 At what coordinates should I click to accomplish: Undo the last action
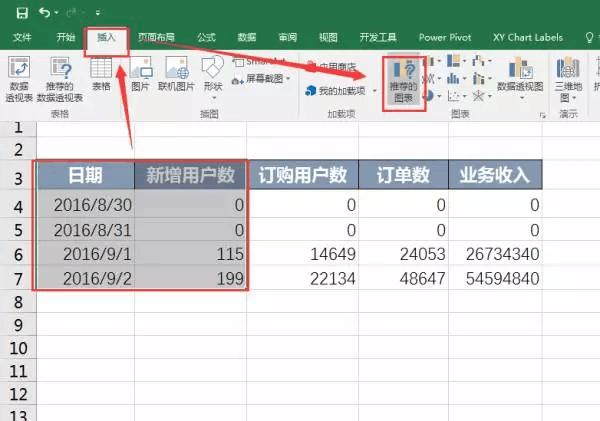(x=44, y=13)
